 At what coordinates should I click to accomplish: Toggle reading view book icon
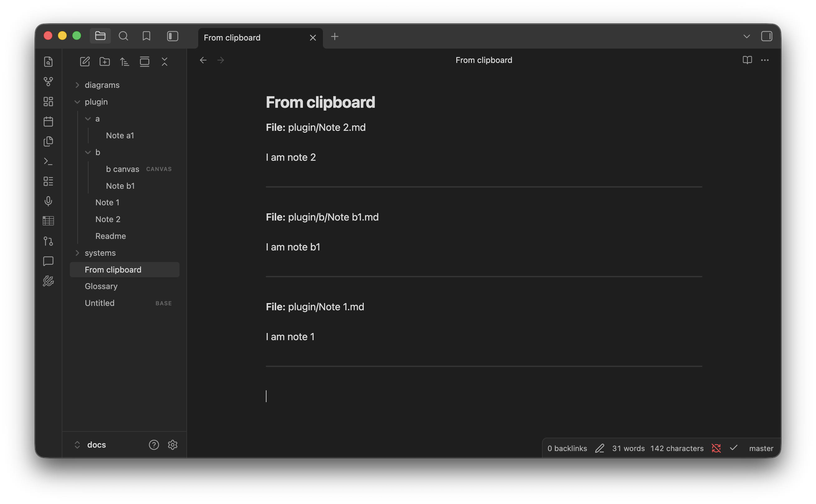pos(747,60)
